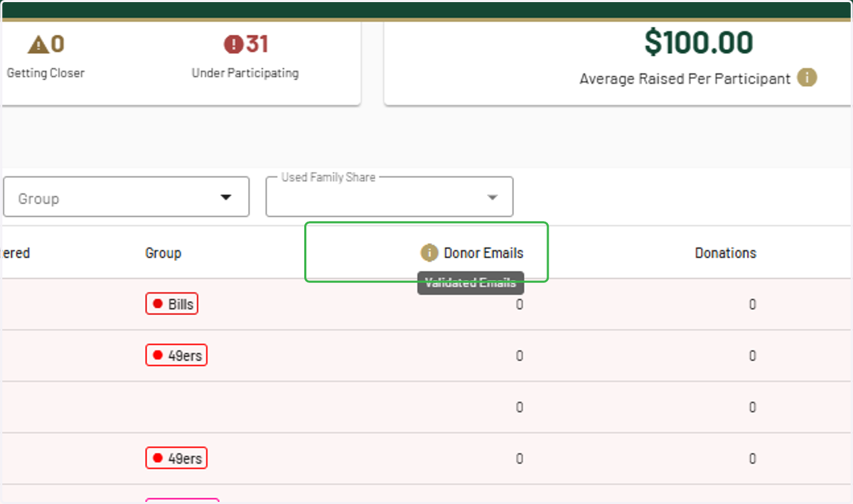Click the 49ers tag below the Bills row
This screenshot has width=853, height=504.
[176, 355]
